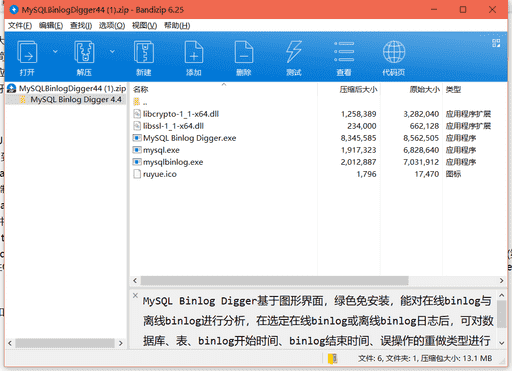Click file list scroll right arrow
Screen dimensions: 512x371
(501, 281)
